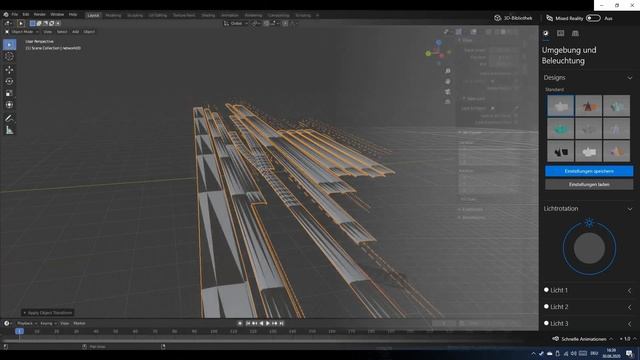Expand the Licht 2 settings chevron
Image resolution: width=640 pixels, height=360 pixels.
629,307
